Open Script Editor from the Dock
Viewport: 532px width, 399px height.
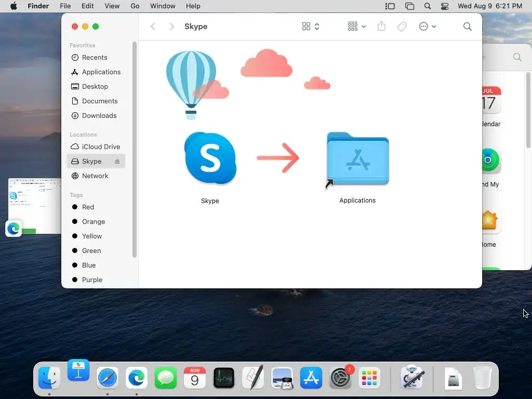pos(253,377)
